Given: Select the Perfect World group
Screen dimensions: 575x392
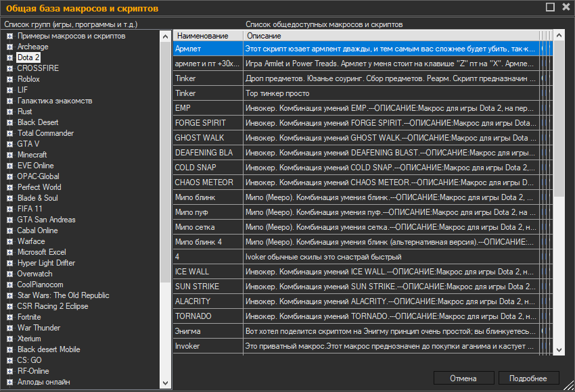Looking at the screenshot, I should point(39,187).
